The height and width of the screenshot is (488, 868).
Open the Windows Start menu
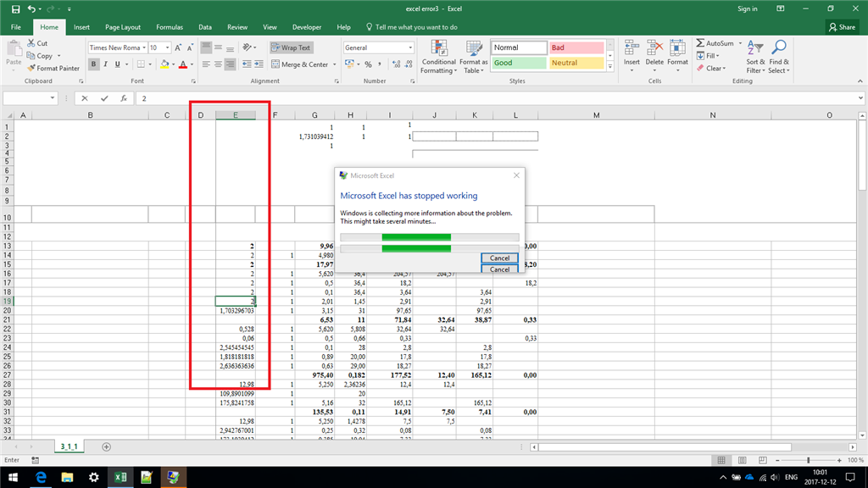(13, 477)
